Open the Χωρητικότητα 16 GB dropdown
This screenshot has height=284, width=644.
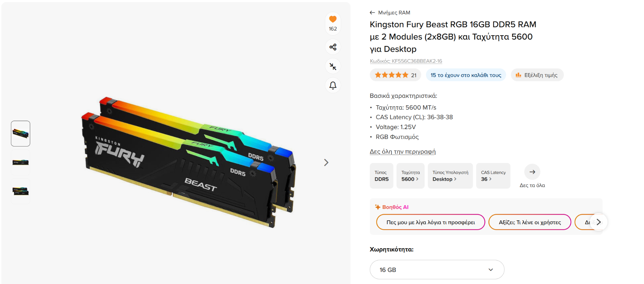pyautogui.click(x=437, y=270)
